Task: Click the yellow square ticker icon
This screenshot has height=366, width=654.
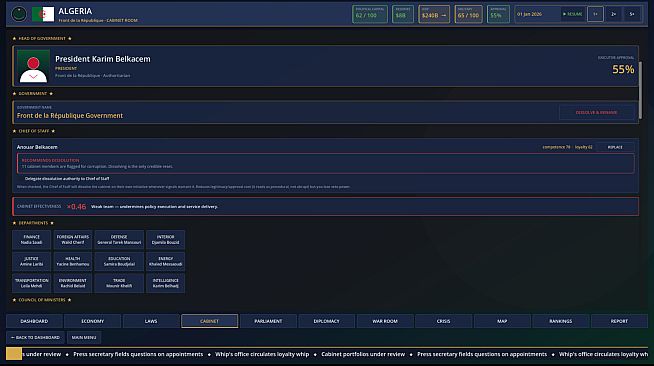Action: (14, 354)
